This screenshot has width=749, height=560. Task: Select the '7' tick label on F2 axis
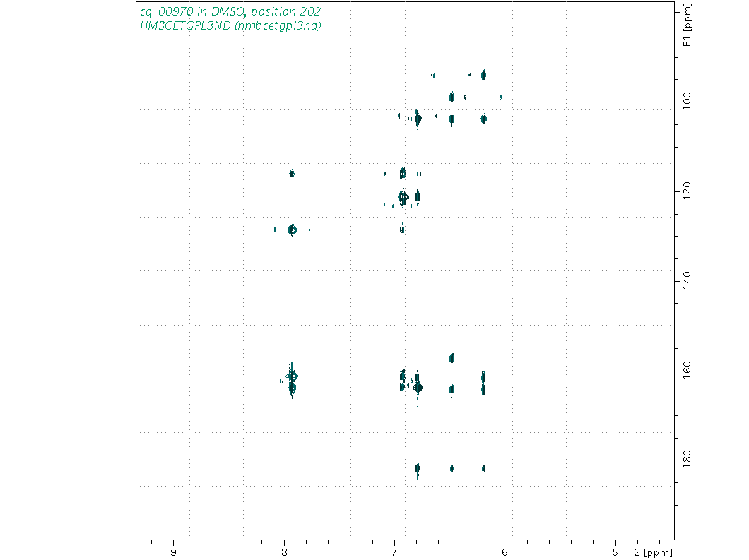click(x=394, y=552)
